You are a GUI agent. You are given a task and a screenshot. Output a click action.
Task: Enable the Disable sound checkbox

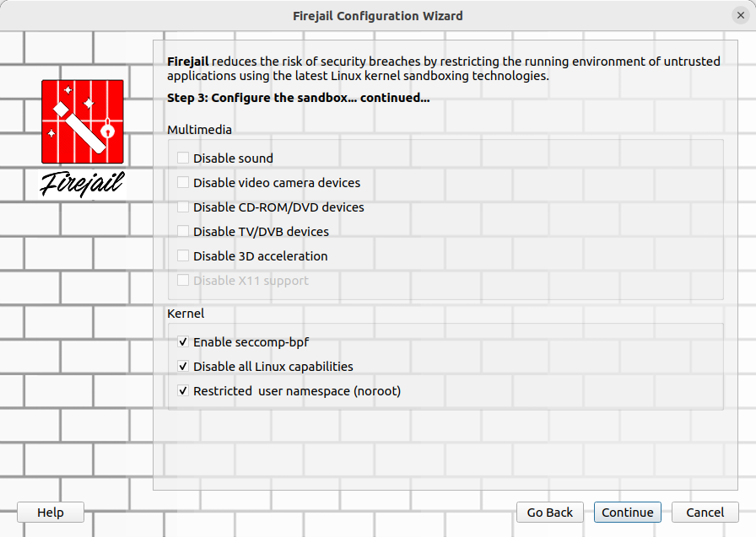pyautogui.click(x=183, y=158)
